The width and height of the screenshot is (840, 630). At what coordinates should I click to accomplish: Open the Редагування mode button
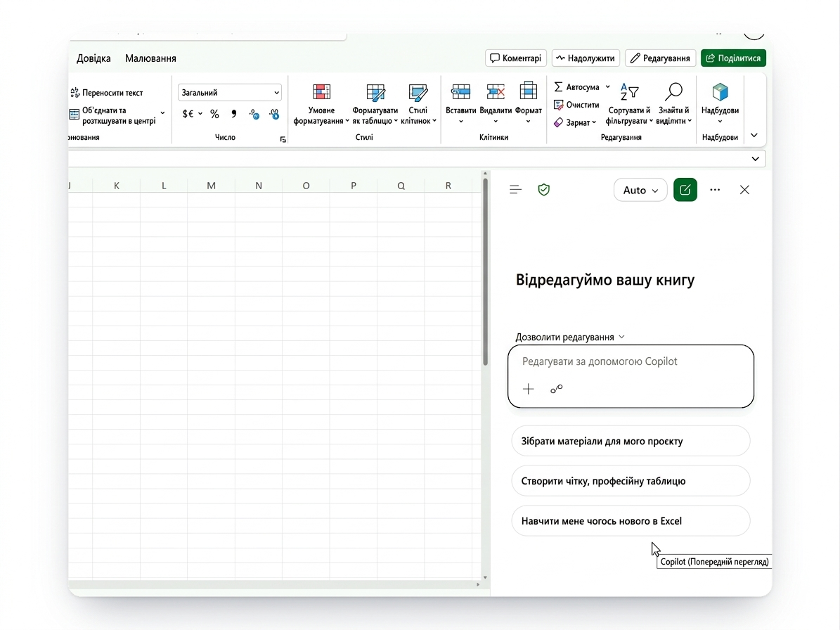pyautogui.click(x=661, y=58)
